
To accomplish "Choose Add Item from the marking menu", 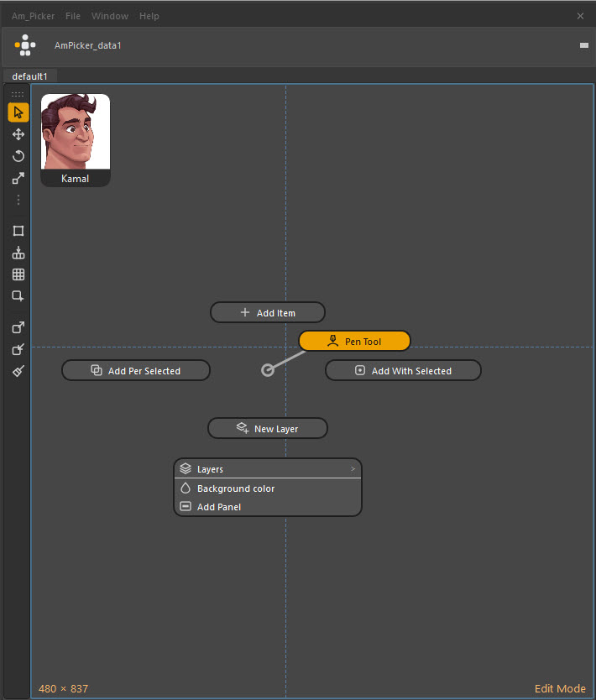I will pos(268,312).
